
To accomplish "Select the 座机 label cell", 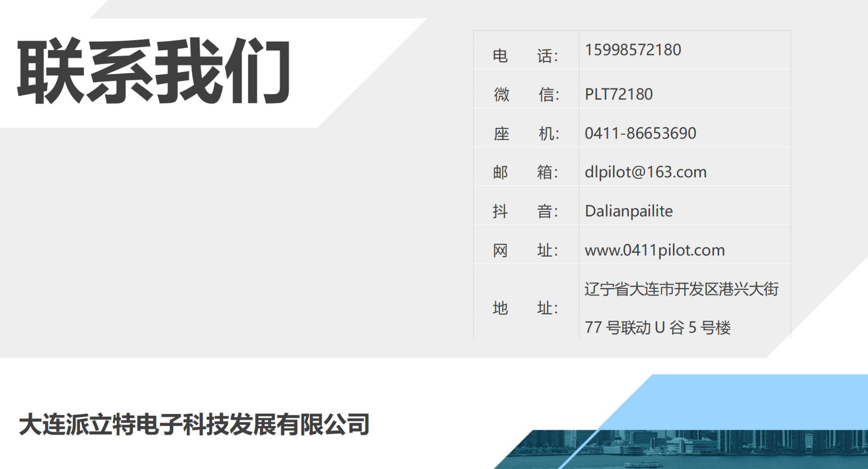I will (x=525, y=134).
